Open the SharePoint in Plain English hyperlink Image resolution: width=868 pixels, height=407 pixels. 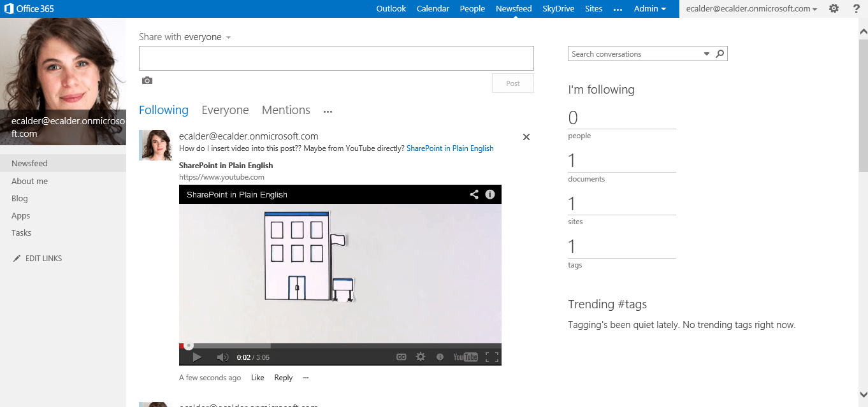pos(450,148)
